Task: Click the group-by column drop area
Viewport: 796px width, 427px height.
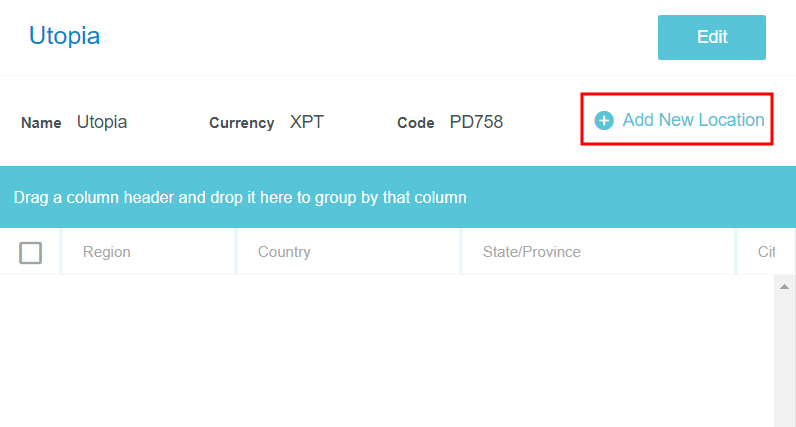Action: 398,197
